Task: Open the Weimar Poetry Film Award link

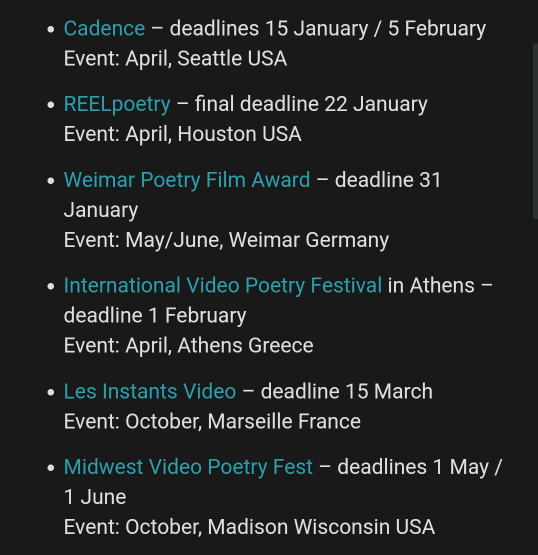Action: [x=187, y=180]
